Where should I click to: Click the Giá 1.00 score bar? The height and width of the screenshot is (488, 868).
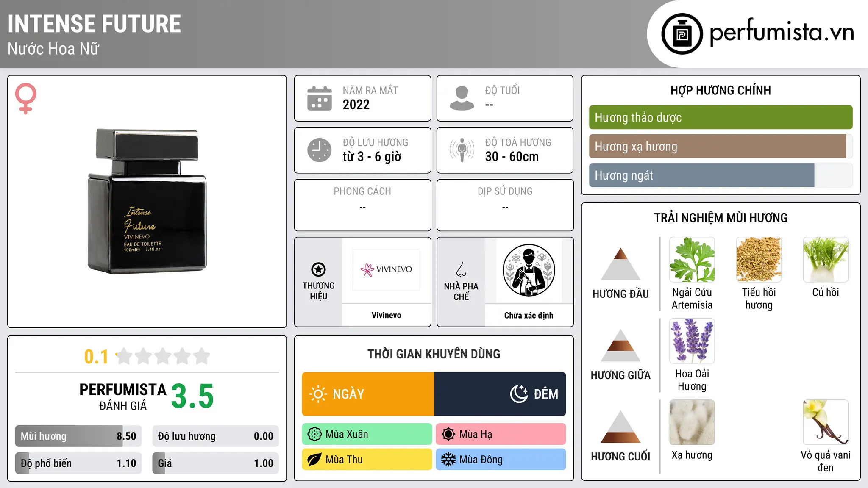tap(216, 463)
